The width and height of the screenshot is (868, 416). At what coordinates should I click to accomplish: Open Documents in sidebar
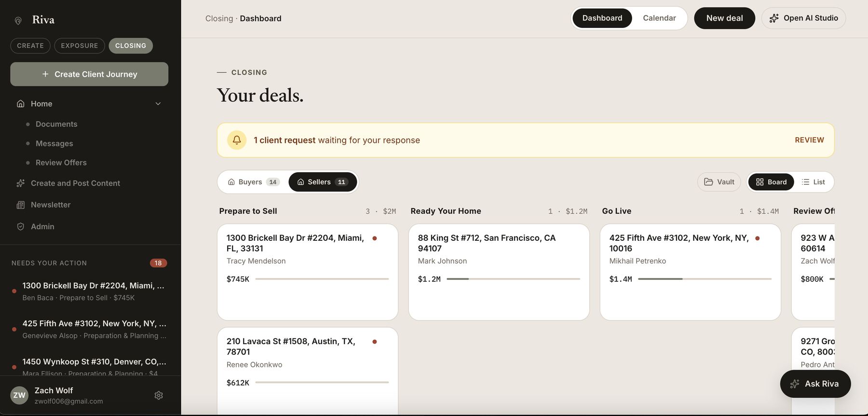click(x=56, y=124)
